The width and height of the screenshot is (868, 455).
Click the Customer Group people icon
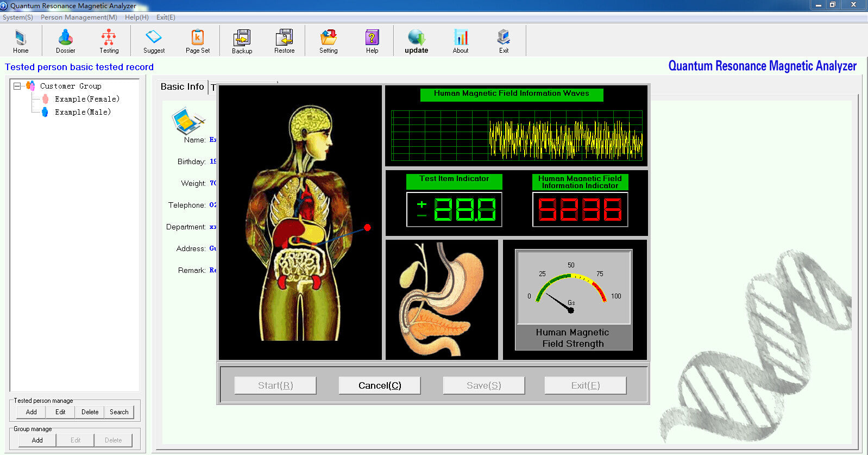click(30, 86)
